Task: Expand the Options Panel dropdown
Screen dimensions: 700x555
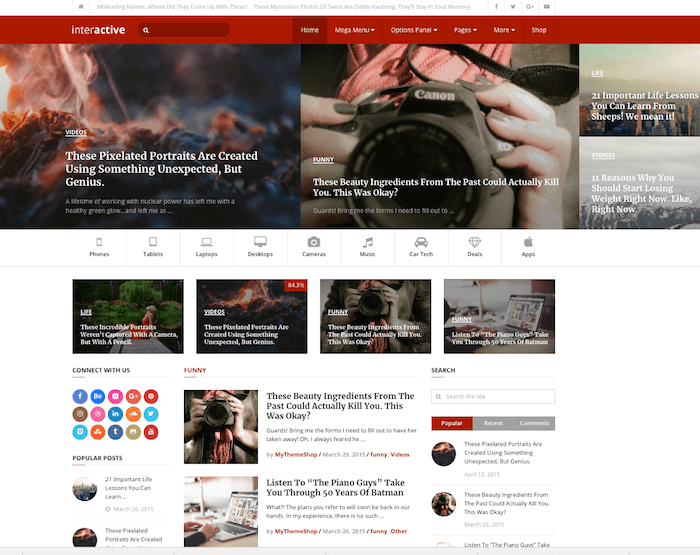Action: pyautogui.click(x=414, y=30)
